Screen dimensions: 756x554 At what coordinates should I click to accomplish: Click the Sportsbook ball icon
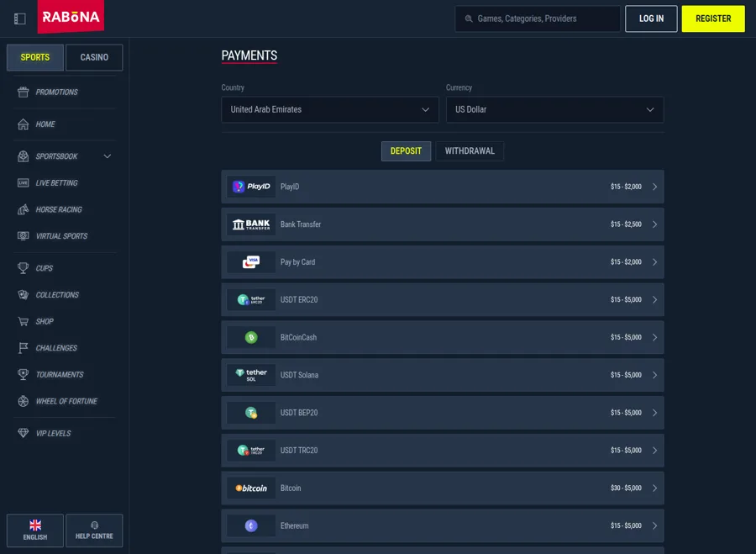click(x=24, y=156)
